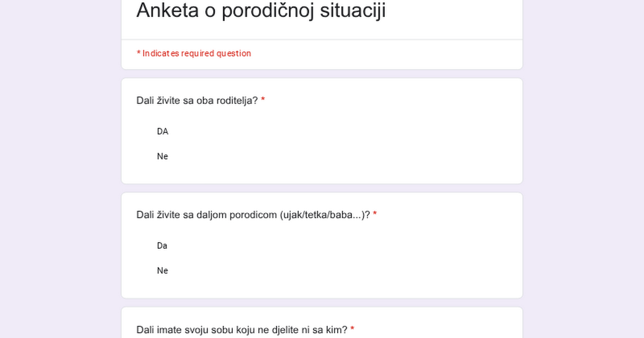Click the word roditelja in first question

point(237,101)
